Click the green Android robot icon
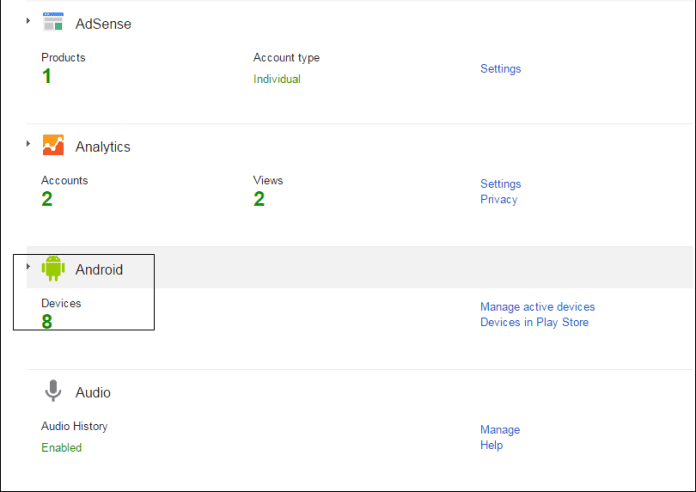Screen dimensions: 696x492 click(x=53, y=269)
